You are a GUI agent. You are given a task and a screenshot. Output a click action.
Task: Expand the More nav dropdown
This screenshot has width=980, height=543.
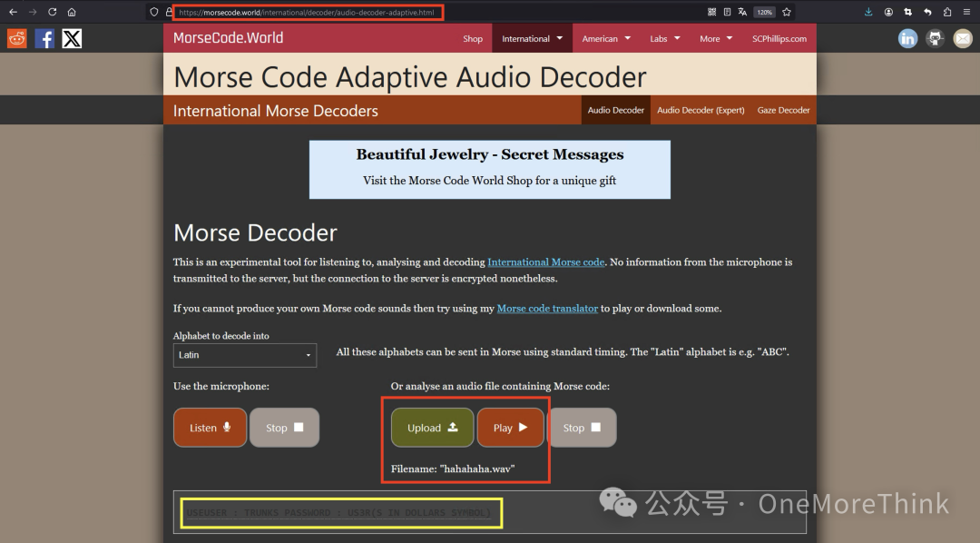716,39
